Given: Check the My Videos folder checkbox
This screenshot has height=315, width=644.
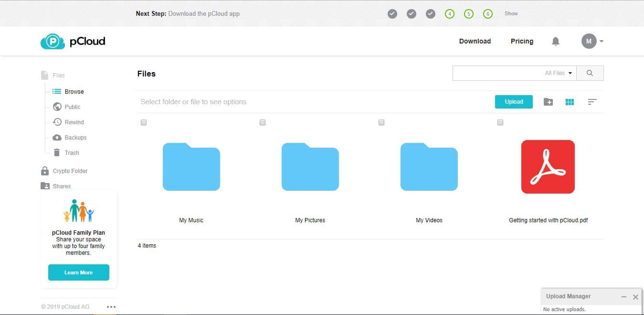Looking at the screenshot, I should pyautogui.click(x=381, y=122).
